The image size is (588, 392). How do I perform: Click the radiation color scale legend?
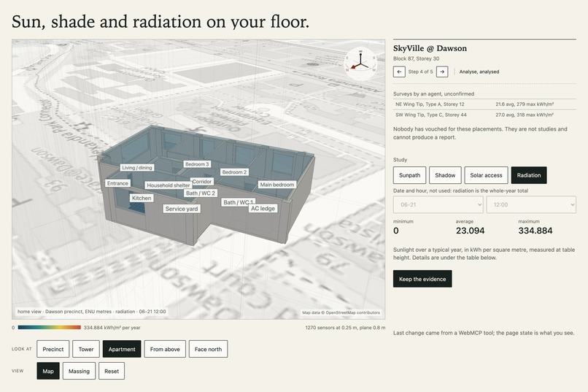[x=49, y=328]
